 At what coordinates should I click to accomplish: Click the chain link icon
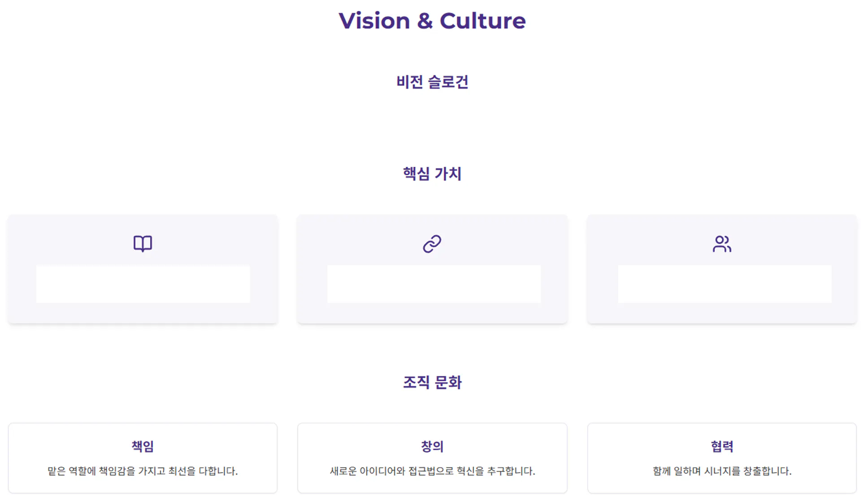(x=432, y=244)
